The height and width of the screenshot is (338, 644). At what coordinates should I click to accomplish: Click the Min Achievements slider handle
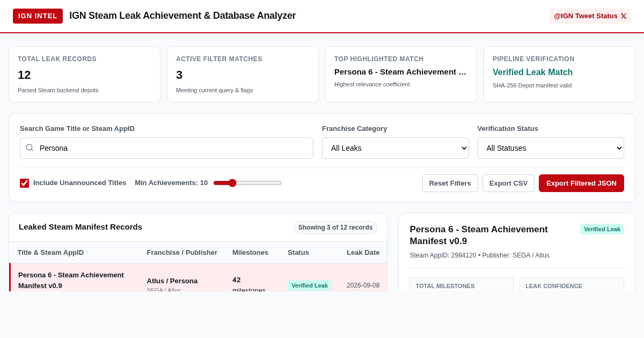232,183
